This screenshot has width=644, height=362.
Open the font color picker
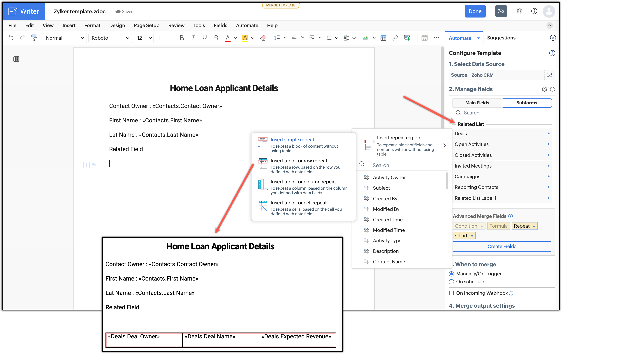[228, 38]
